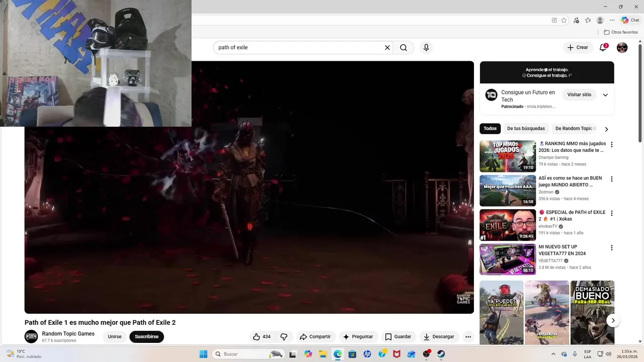Open Edge favorites list icon
644x362 pixels.
[x=588, y=20]
